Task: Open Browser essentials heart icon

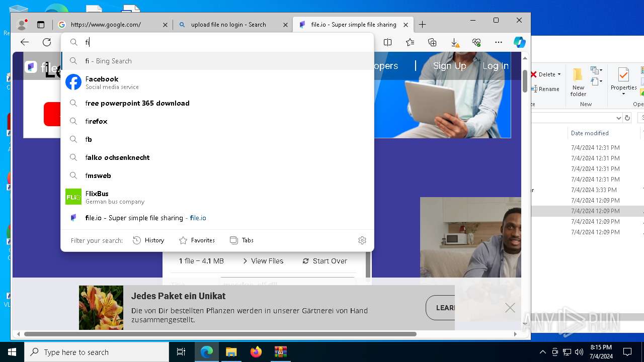Action: [476, 42]
